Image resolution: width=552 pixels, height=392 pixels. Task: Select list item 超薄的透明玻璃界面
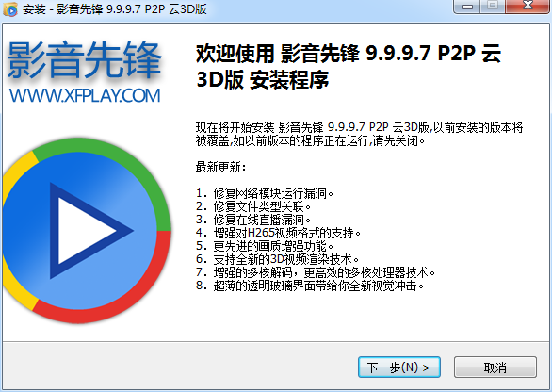[x=310, y=286]
